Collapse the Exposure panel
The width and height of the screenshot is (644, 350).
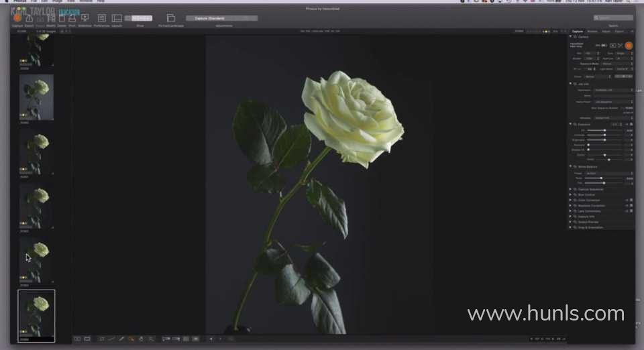tap(570, 124)
